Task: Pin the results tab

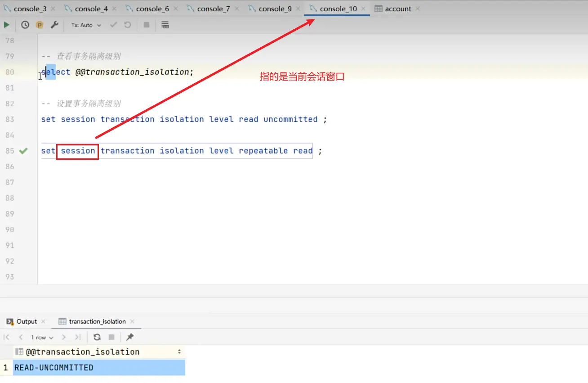Action: pyautogui.click(x=130, y=337)
